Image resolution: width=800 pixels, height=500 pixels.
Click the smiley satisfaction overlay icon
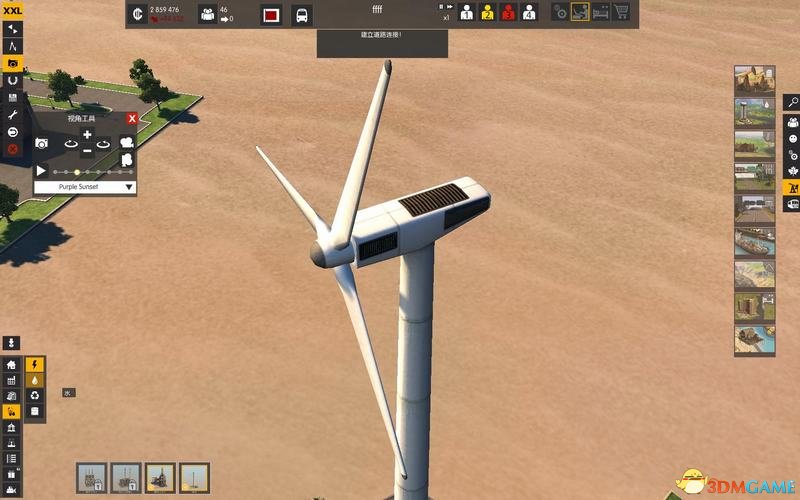[792, 139]
